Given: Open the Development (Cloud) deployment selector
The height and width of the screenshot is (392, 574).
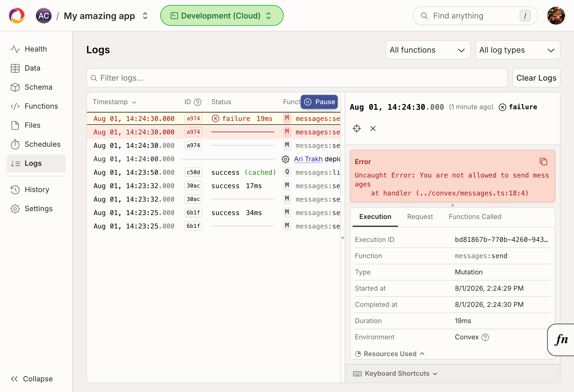Looking at the screenshot, I should tap(222, 16).
